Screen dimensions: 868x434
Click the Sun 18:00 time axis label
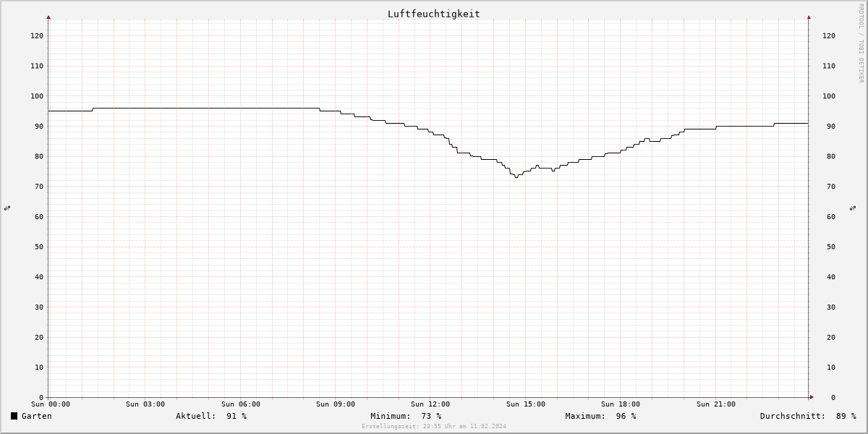(x=621, y=404)
